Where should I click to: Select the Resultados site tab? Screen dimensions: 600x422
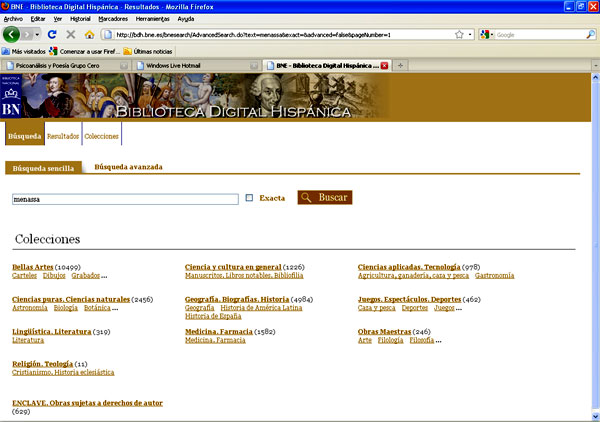tap(63, 136)
